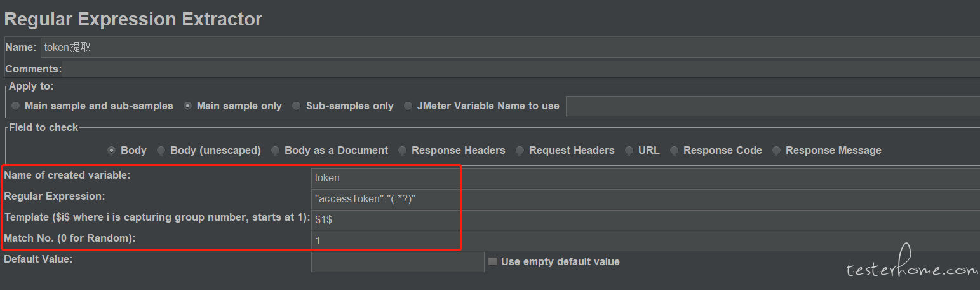Click the Match No. (0 for Random) label
Image resolution: width=980 pixels, height=290 pixels.
pyautogui.click(x=70, y=238)
